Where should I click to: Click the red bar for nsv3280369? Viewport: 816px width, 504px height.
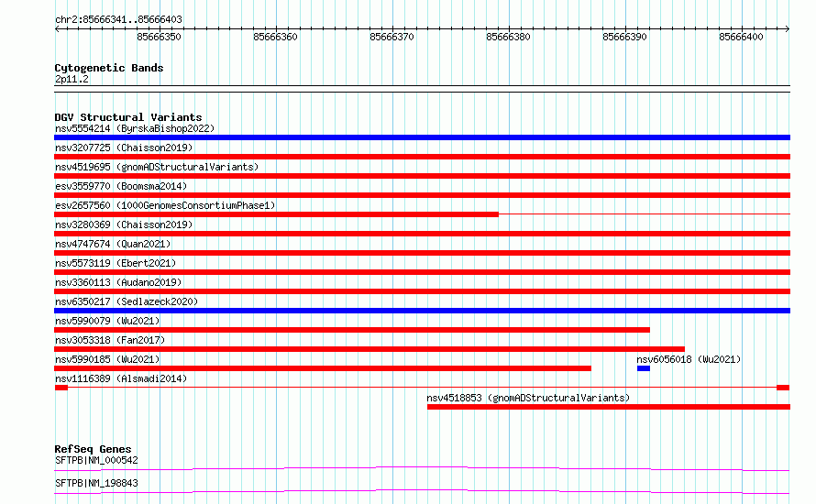point(422,234)
